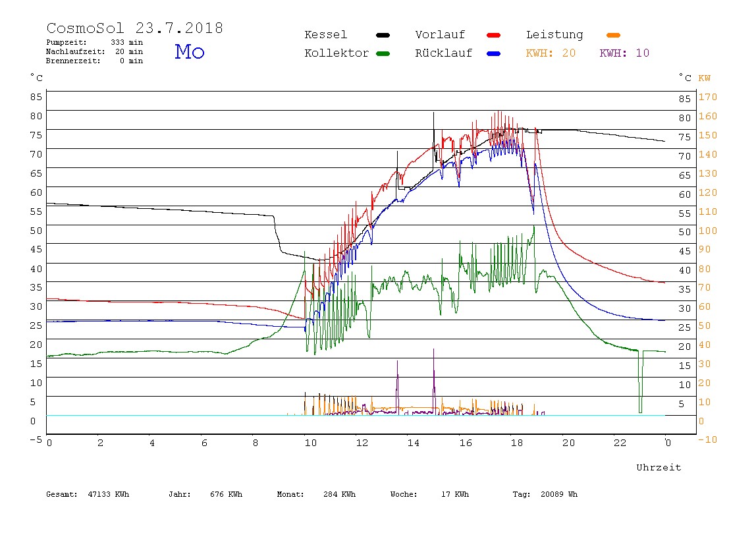756x535 pixels.
Task: Click the left °C axis unit label
Action: tap(36, 78)
